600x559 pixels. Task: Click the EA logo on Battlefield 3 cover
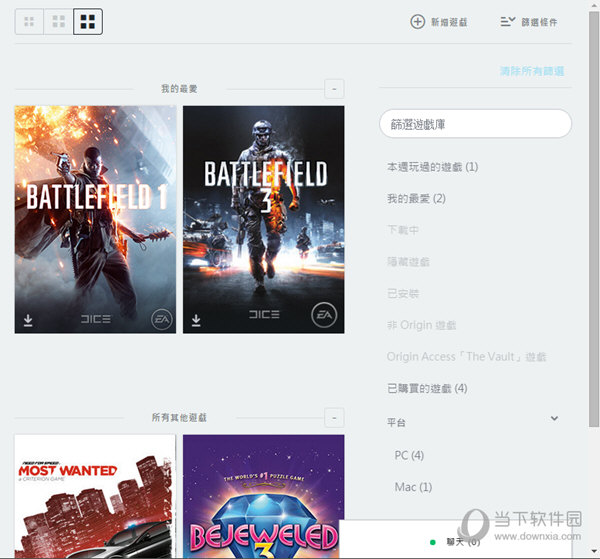[323, 316]
